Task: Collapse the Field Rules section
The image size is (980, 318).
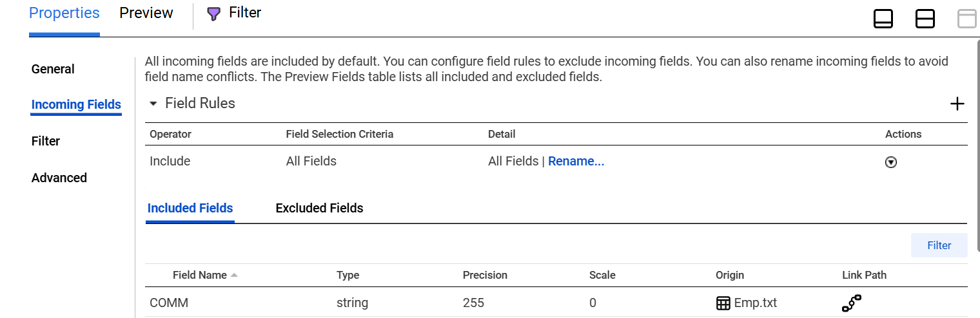Action: tap(153, 104)
